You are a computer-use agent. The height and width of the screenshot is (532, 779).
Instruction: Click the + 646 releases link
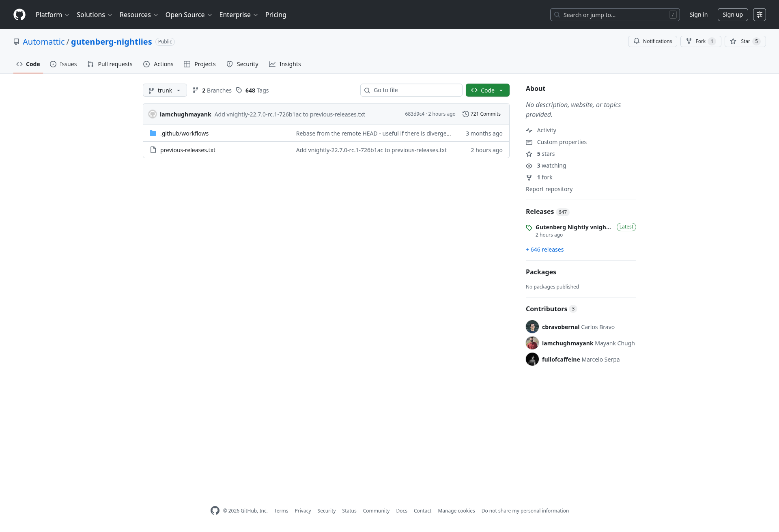[544, 250]
